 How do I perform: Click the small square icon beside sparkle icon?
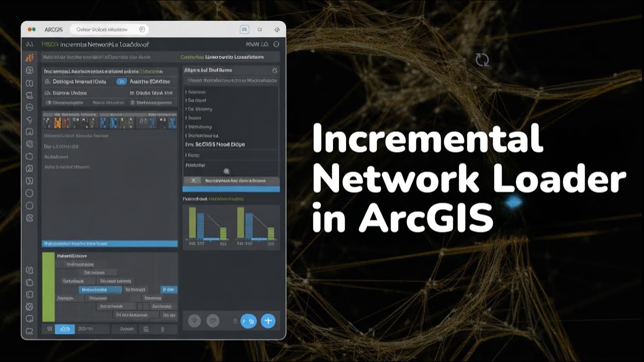260,30
